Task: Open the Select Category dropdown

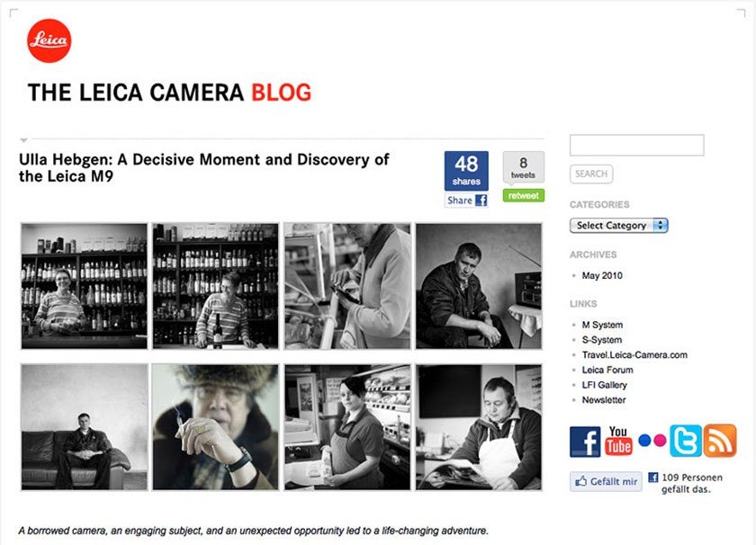Action: (x=618, y=226)
